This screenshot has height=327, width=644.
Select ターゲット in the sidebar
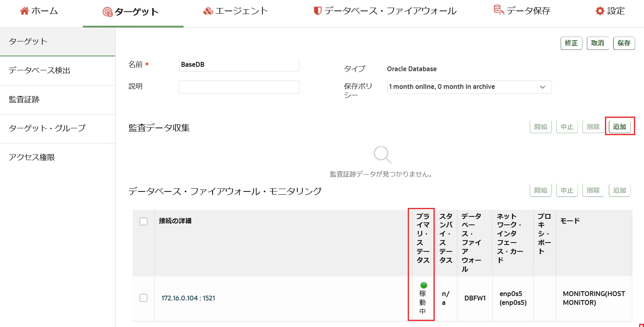tap(58, 41)
